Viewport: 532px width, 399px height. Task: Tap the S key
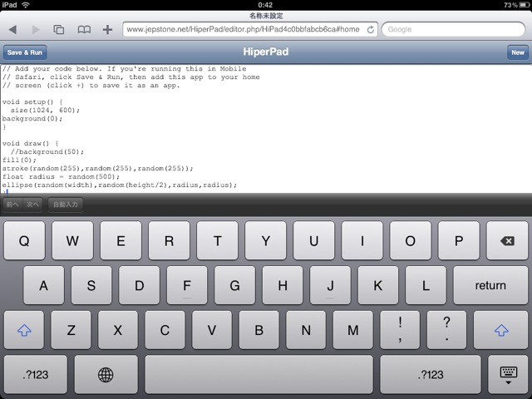(x=91, y=285)
